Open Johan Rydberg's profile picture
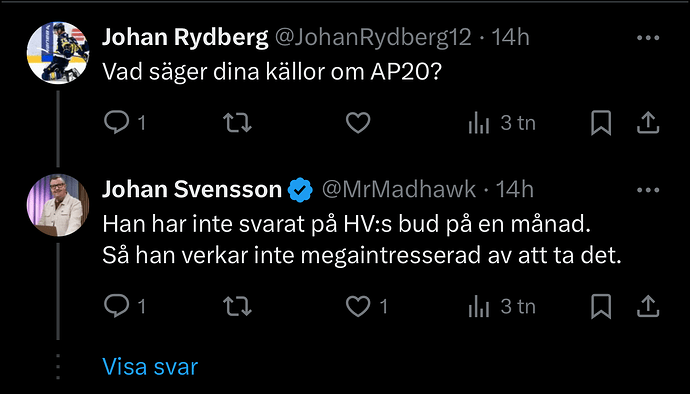The height and width of the screenshot is (394, 690). click(58, 52)
